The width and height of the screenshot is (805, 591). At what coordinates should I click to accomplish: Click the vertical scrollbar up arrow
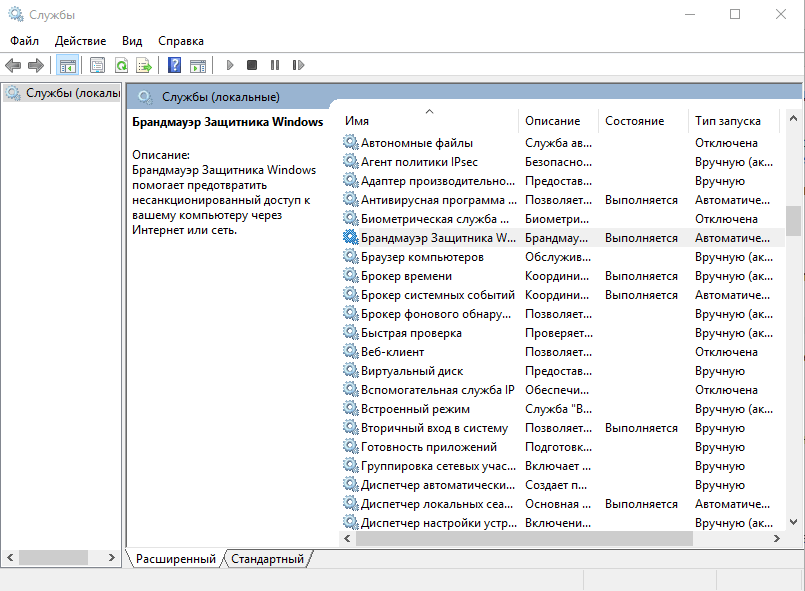[x=793, y=119]
